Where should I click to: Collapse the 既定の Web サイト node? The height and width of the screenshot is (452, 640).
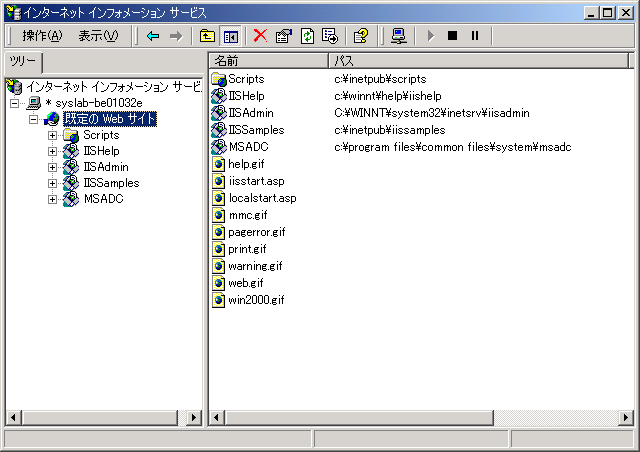[x=33, y=119]
